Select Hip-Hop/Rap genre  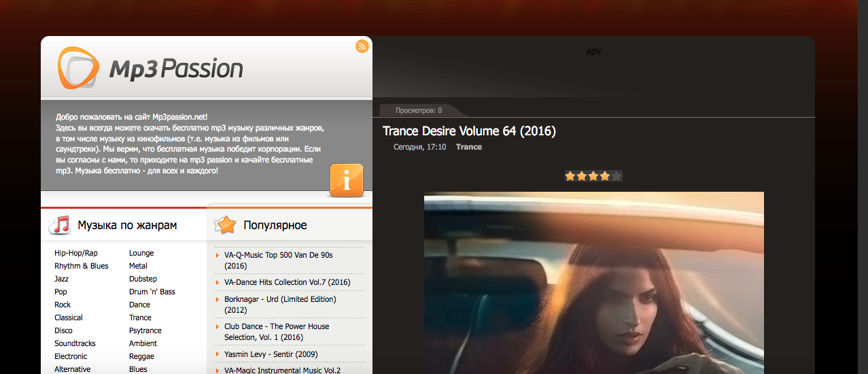(76, 253)
